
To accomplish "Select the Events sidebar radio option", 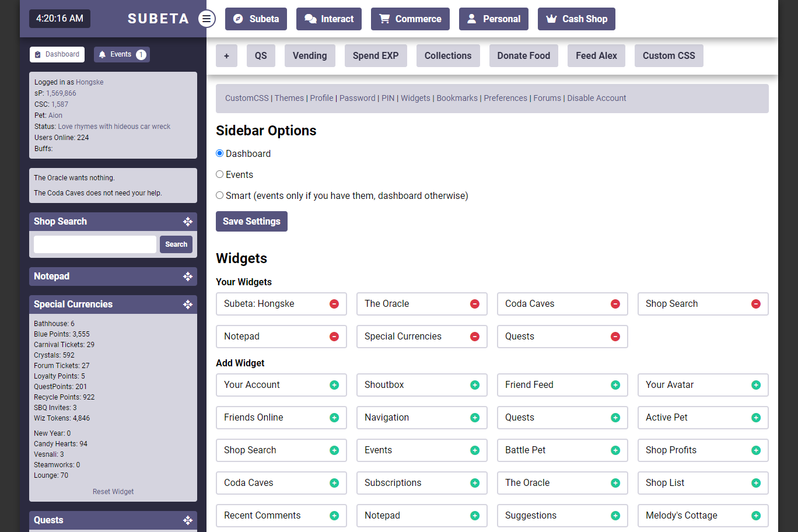I will (x=220, y=174).
